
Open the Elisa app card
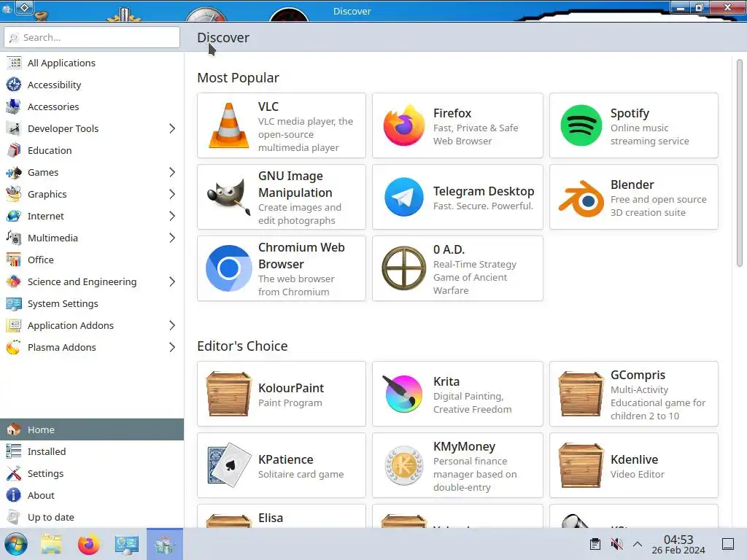click(x=282, y=516)
